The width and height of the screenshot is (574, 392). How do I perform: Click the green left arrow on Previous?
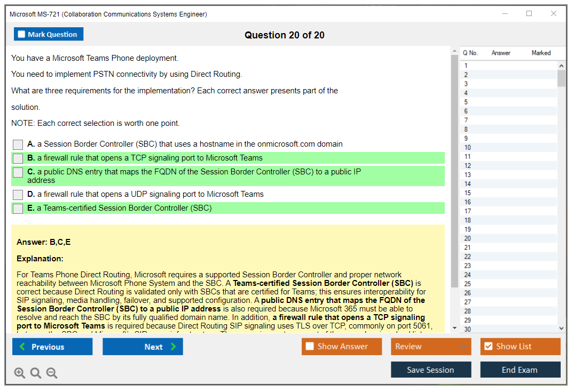tap(22, 346)
